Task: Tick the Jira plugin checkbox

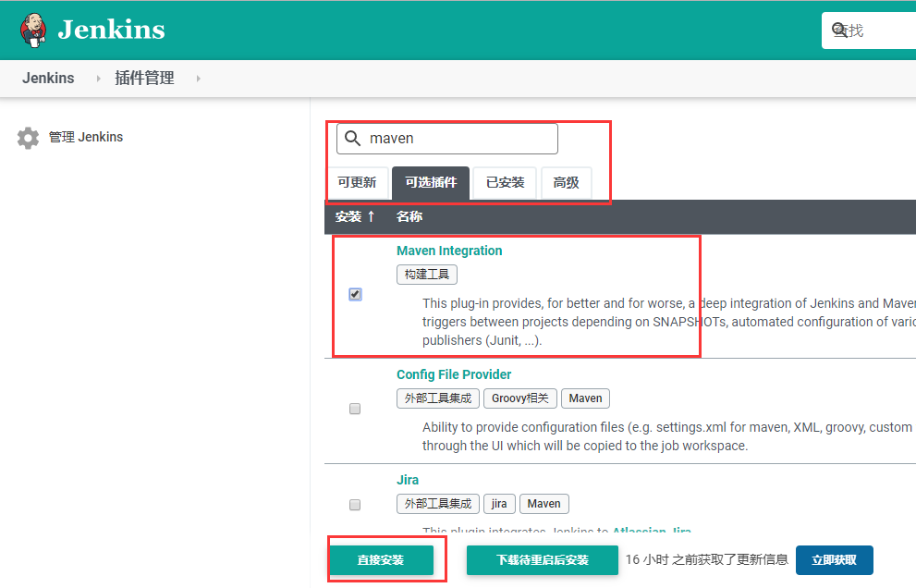Action: click(x=355, y=505)
